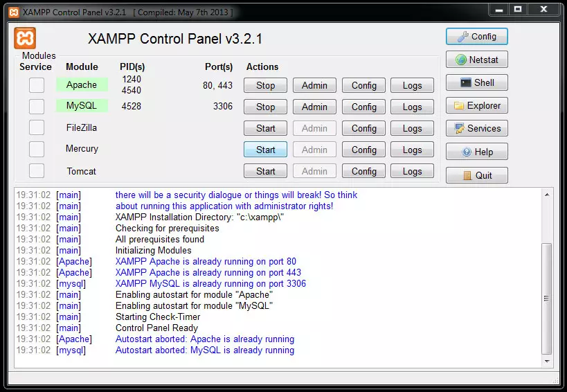Click the log panel scrollbar thumb
The width and height of the screenshot is (567, 392).
point(547,299)
